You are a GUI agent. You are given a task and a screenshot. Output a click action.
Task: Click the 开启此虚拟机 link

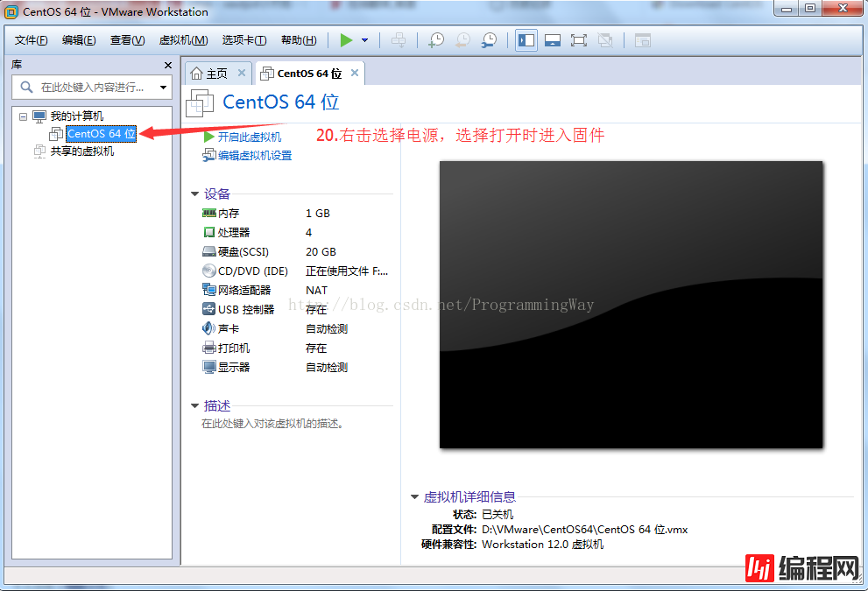(x=249, y=137)
